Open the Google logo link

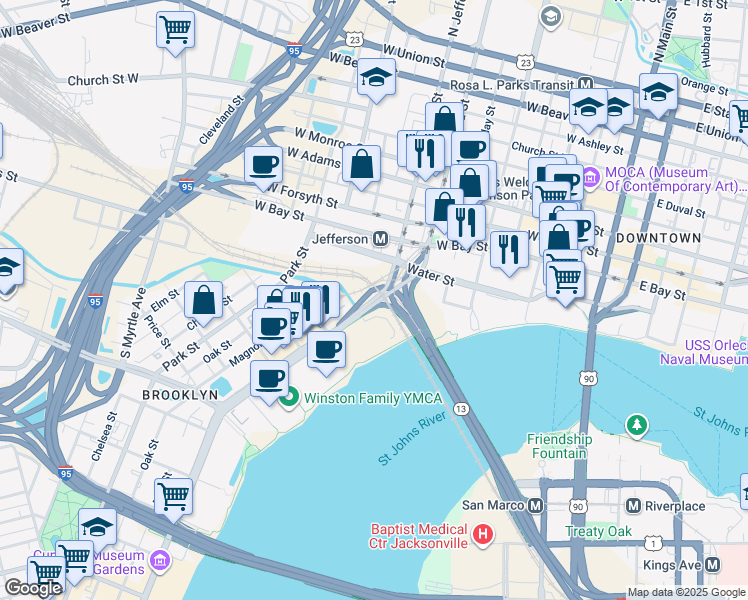[x=33, y=587]
